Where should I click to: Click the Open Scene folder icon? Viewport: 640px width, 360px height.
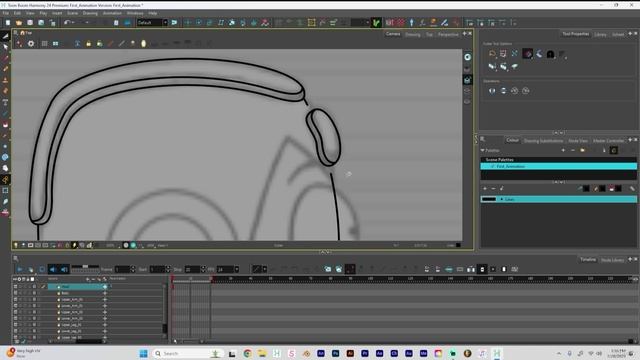[19, 22]
